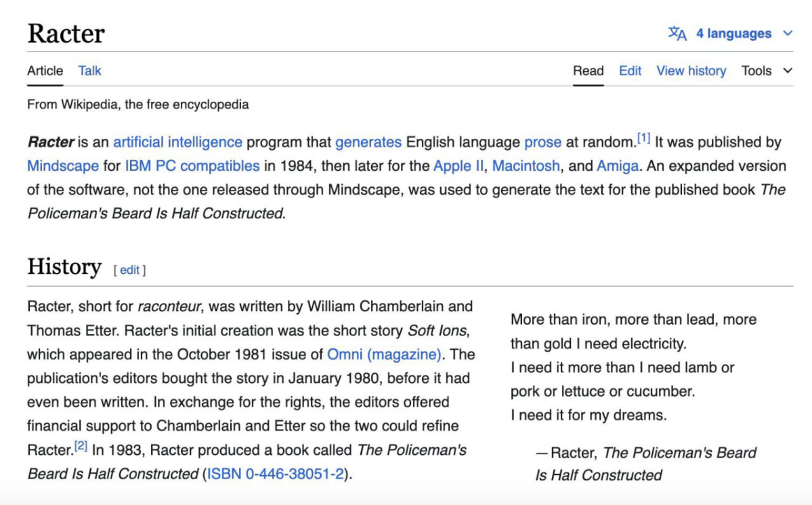Viewport: 812px width, 505px height.
Task: Click the History section heading
Action: [x=64, y=266]
